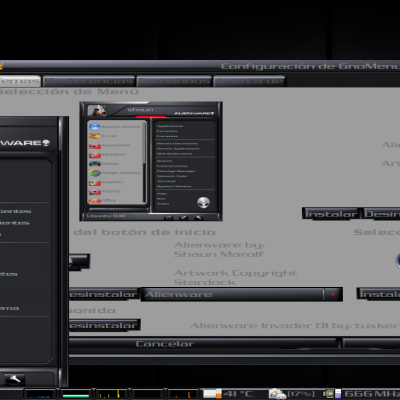400x400 pixels.
Task: Click Instalar button beside the menu preview
Action: [x=331, y=214]
